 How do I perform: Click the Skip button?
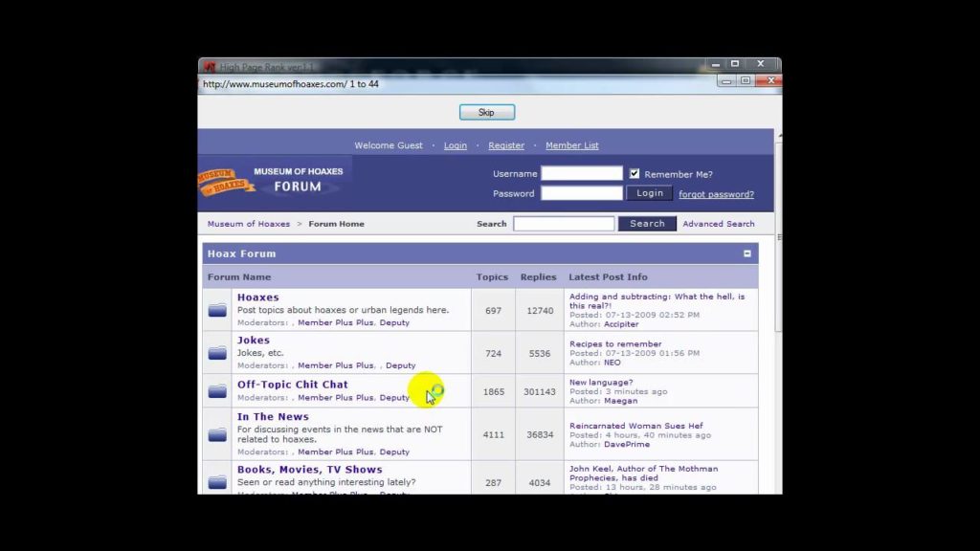click(487, 113)
